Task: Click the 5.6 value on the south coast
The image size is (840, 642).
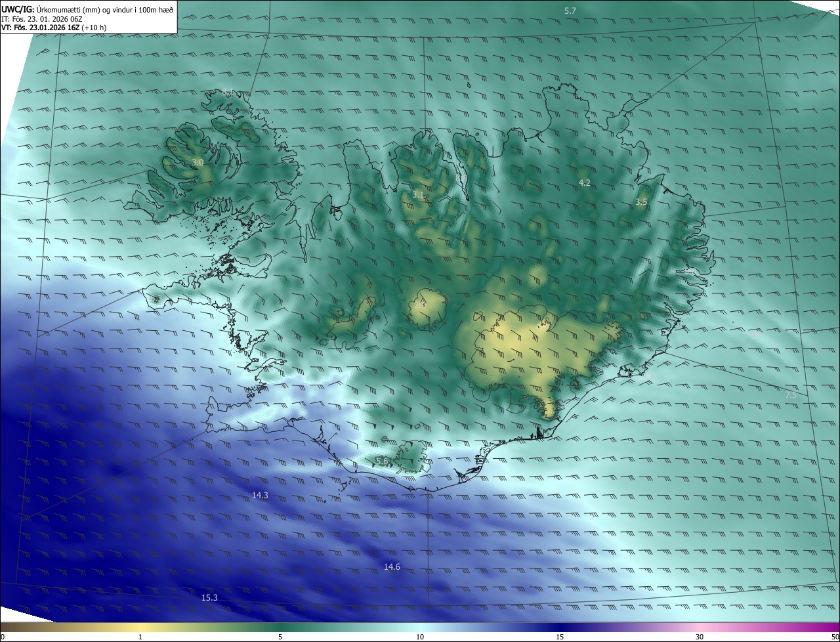Action: pyautogui.click(x=382, y=461)
